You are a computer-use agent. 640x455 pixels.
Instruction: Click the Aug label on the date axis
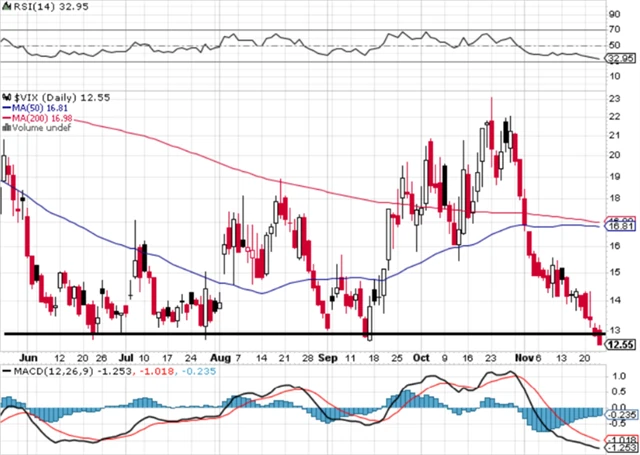pos(220,358)
